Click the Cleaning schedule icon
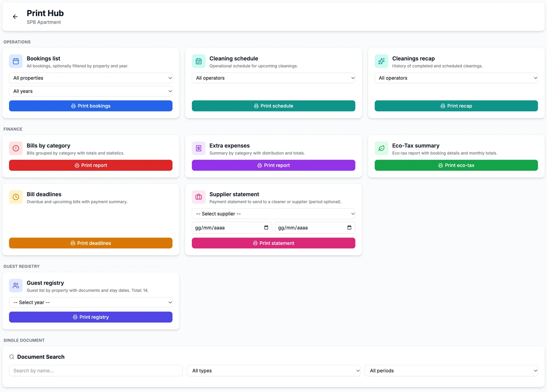This screenshot has width=547, height=392. [199, 61]
